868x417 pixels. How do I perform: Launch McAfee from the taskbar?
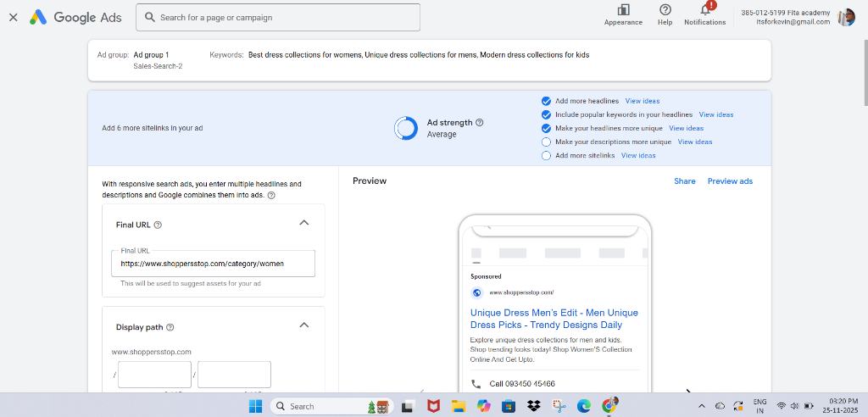[433, 406]
